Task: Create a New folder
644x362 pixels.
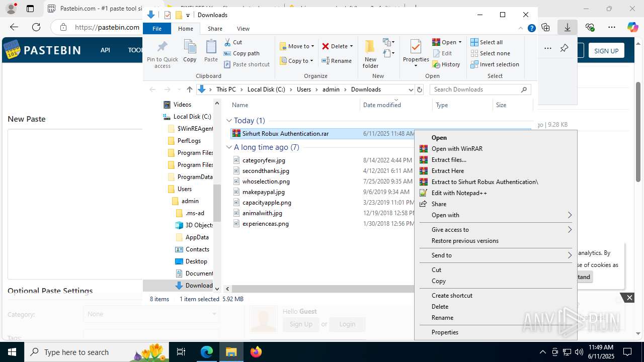Action: pyautogui.click(x=370, y=54)
